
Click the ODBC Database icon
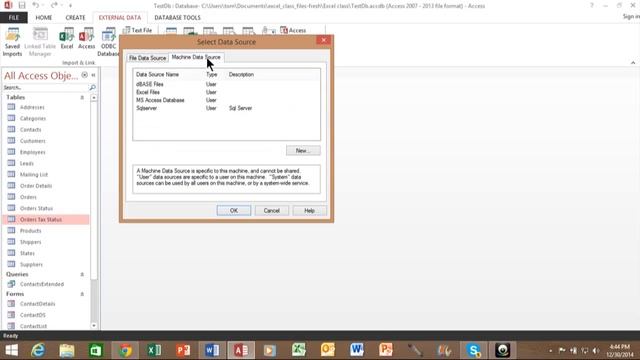(x=109, y=42)
